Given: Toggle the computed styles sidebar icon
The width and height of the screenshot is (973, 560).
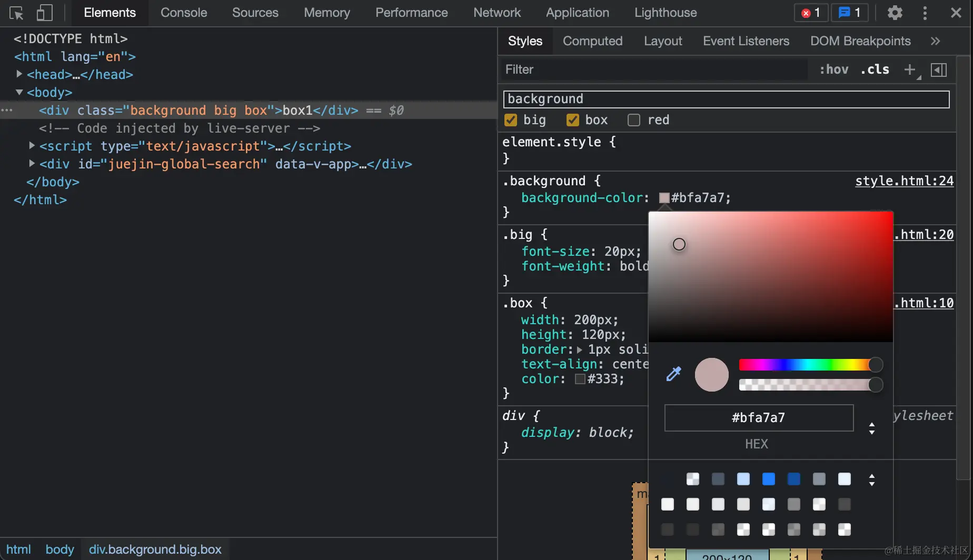Looking at the screenshot, I should click(939, 69).
